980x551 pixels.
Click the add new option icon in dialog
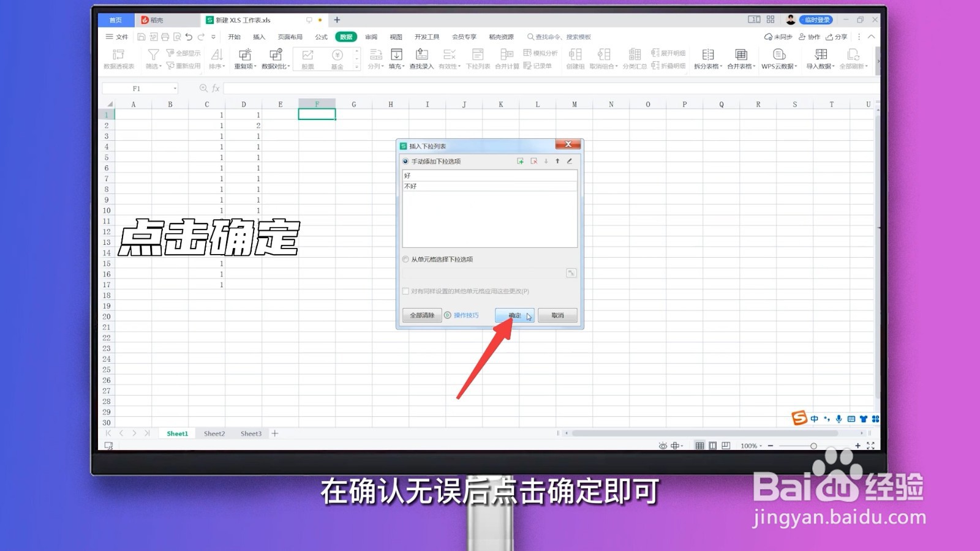pos(520,161)
